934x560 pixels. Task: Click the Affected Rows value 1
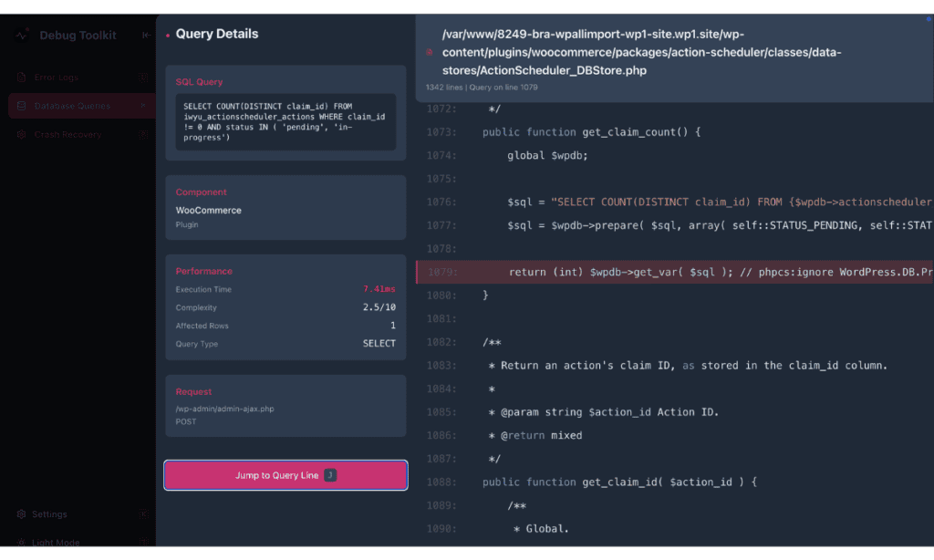392,326
